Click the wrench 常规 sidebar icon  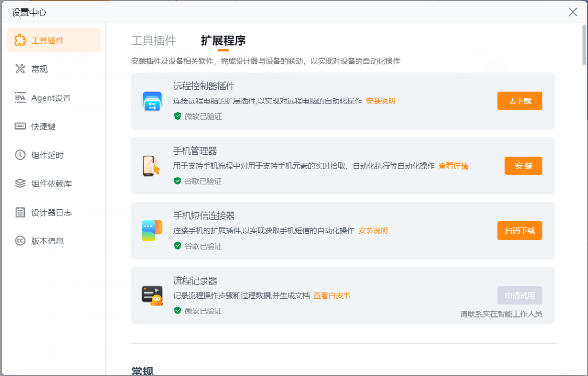(20, 69)
